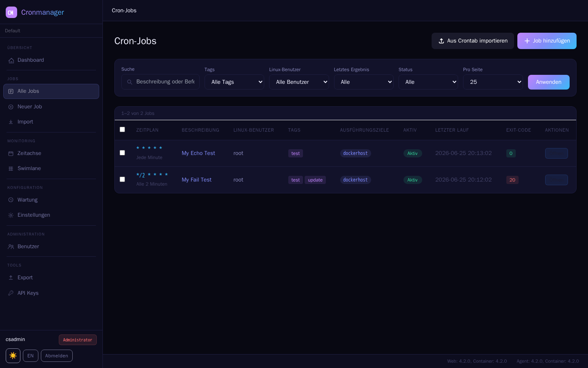The image size is (588, 368).
Task: Open Einstellungen gear icon
Action: (x=11, y=215)
